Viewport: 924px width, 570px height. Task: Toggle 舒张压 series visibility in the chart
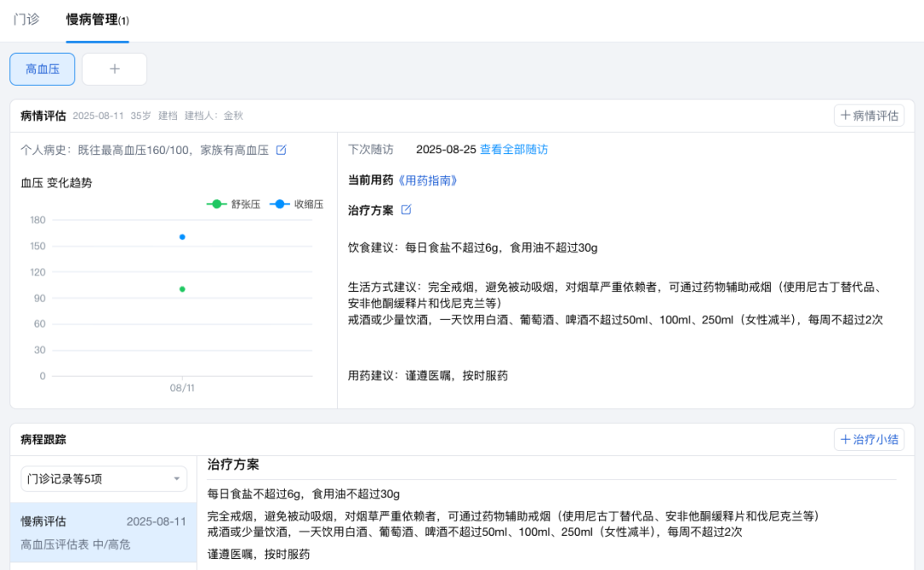coord(231,204)
